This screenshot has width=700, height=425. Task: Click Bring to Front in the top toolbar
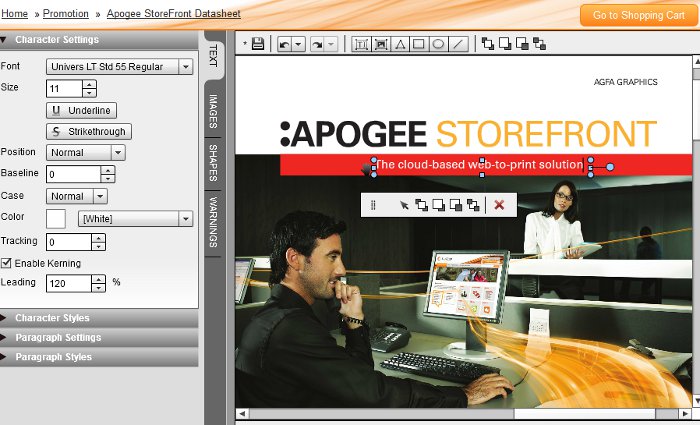click(x=488, y=44)
